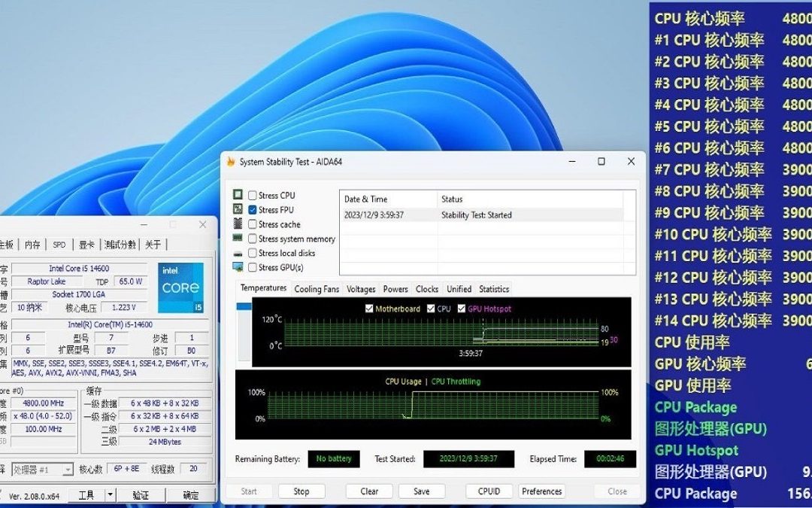The width and height of the screenshot is (812, 508).
Task: Click the 24 MBytes level 3 cache value
Action: coord(165,443)
